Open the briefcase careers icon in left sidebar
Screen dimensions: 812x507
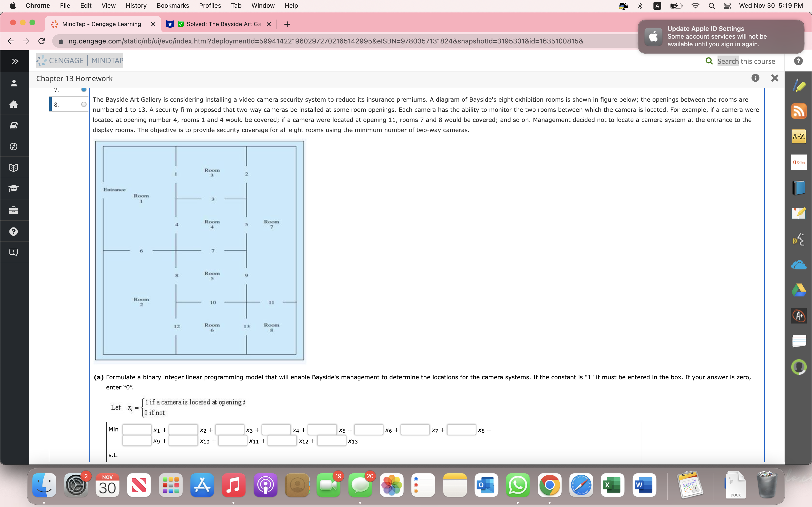(x=14, y=210)
